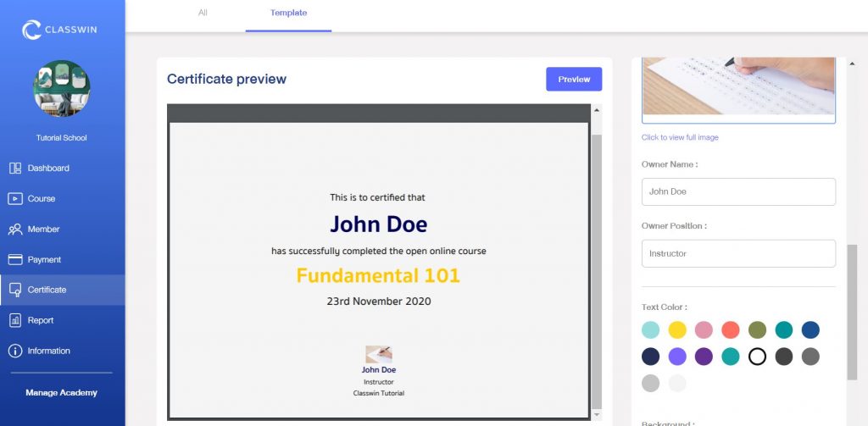The width and height of the screenshot is (868, 426).
Task: Open the Payment card icon
Action: 14,260
